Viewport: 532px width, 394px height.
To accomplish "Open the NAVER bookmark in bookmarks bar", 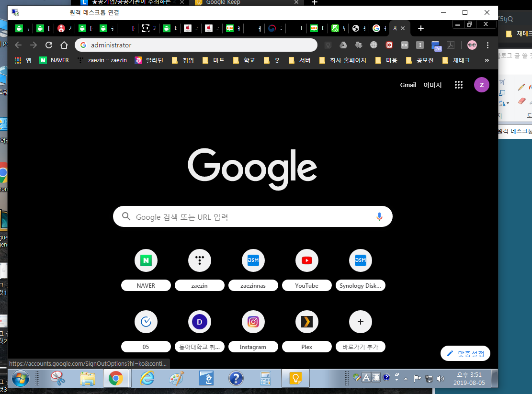I will tap(54, 60).
